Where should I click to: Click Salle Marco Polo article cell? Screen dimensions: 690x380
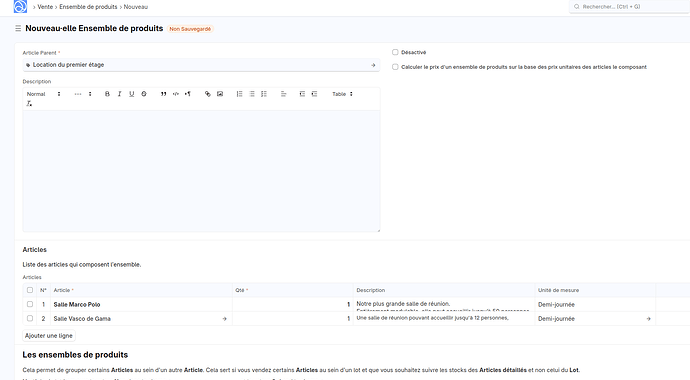[141, 304]
